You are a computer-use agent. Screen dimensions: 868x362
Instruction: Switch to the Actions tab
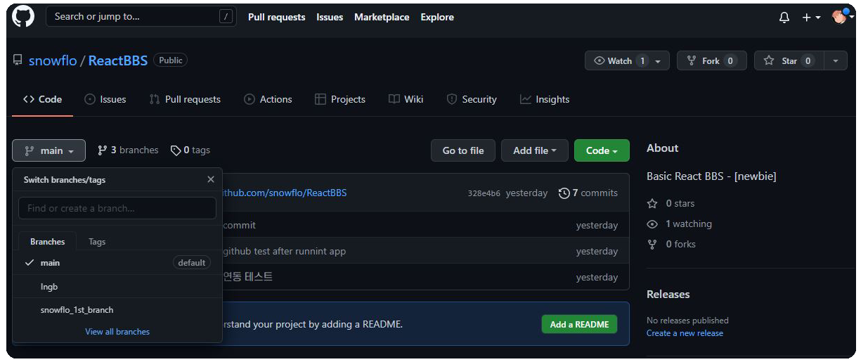[x=268, y=99]
